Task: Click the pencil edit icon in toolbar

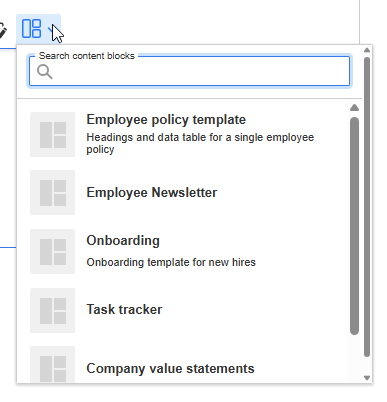Action: 3,30
